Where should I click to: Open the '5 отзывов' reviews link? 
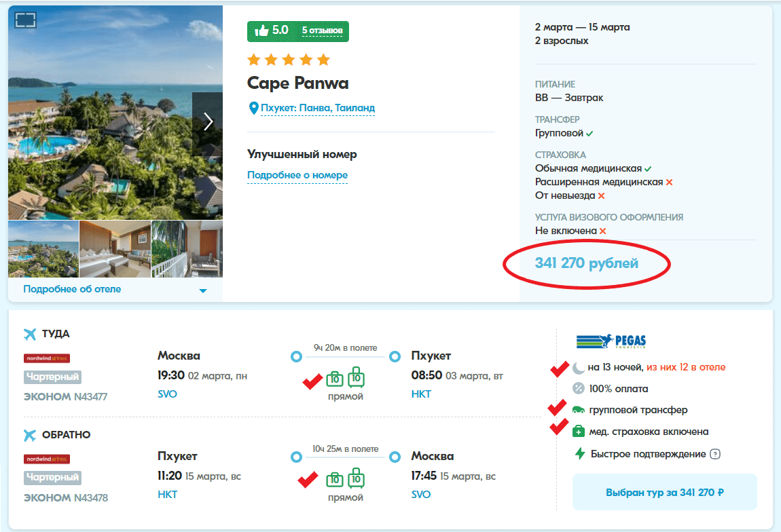[x=323, y=31]
